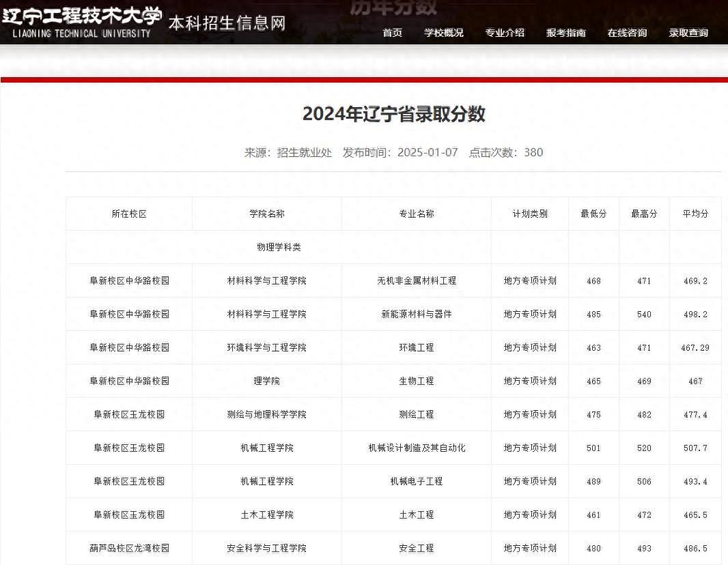Image resolution: width=728 pixels, height=565 pixels.
Task: Select the 学院名称 column header
Action: [266, 214]
